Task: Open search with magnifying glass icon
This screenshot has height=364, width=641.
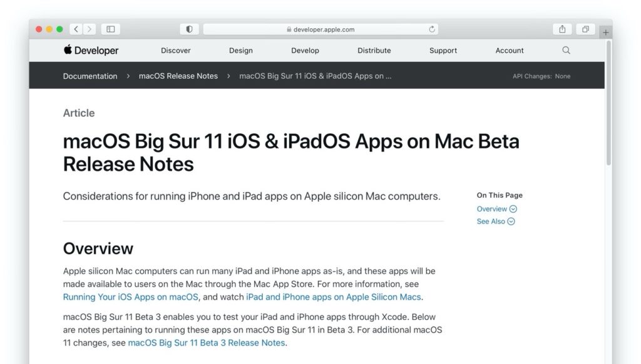Action: click(x=566, y=50)
